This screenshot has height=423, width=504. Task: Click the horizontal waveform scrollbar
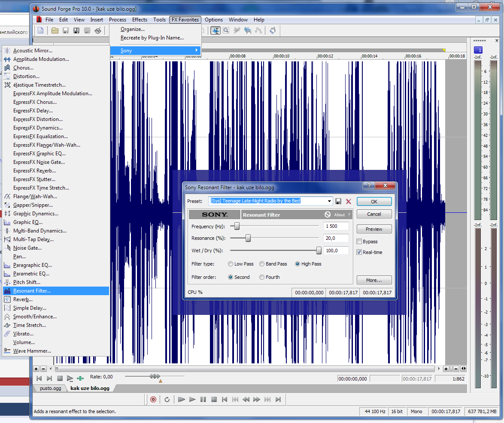point(244,369)
